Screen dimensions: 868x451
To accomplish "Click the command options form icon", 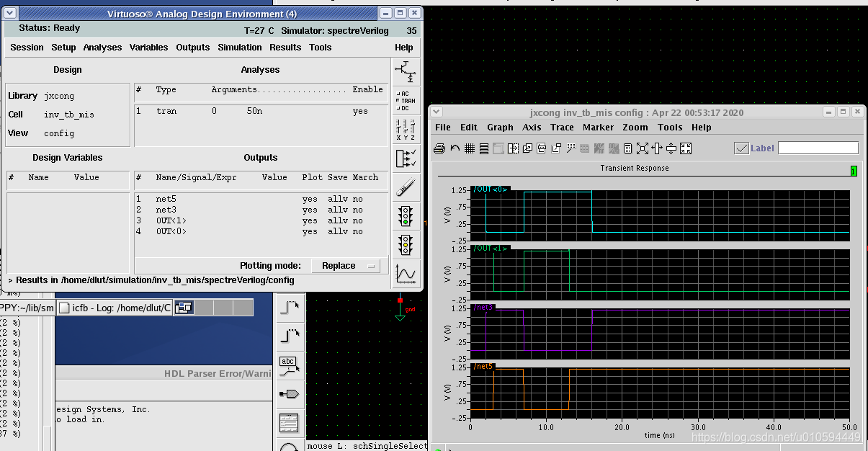I will point(289,423).
